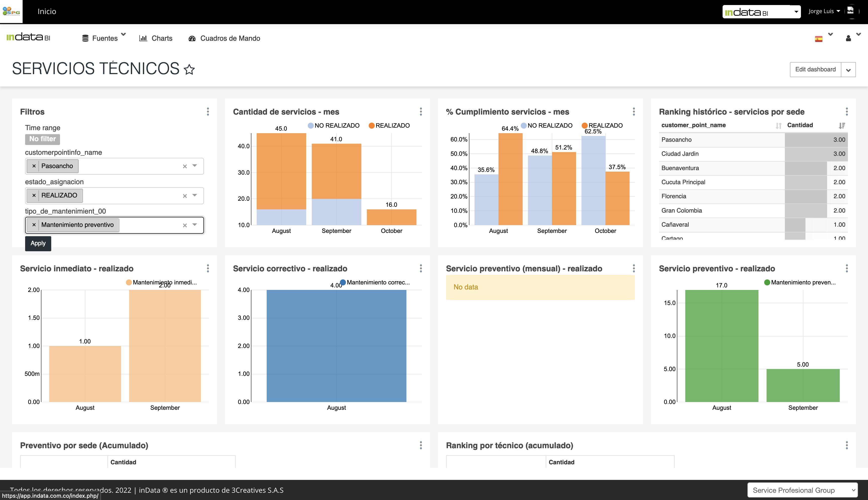The height and width of the screenshot is (500, 868).
Task: Open options menu of Cantidad de servicios chart
Action: 420,112
